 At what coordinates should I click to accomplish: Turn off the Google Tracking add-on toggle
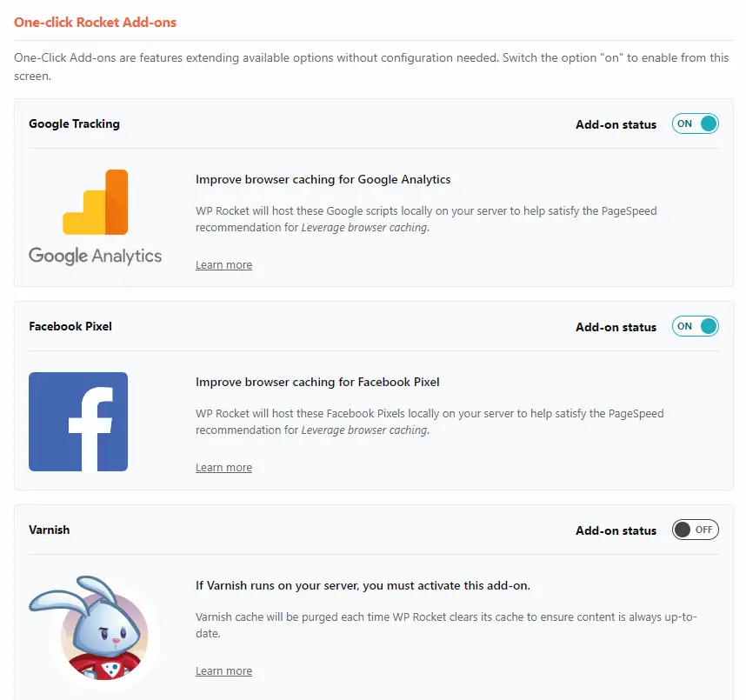pos(695,123)
